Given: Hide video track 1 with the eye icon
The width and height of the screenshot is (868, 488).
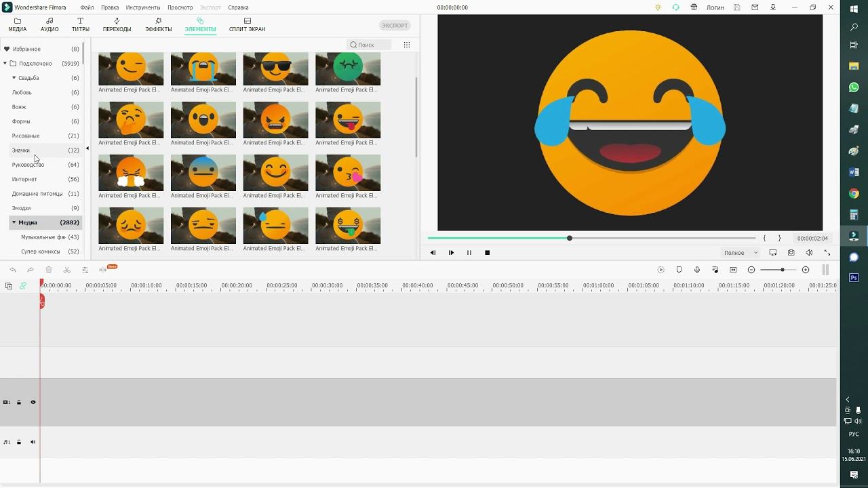Looking at the screenshot, I should (33, 403).
